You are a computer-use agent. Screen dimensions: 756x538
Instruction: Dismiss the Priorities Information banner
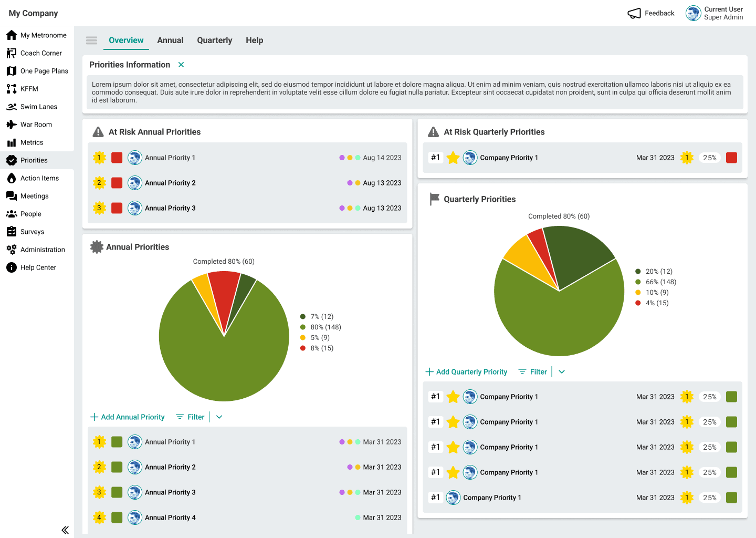point(181,65)
